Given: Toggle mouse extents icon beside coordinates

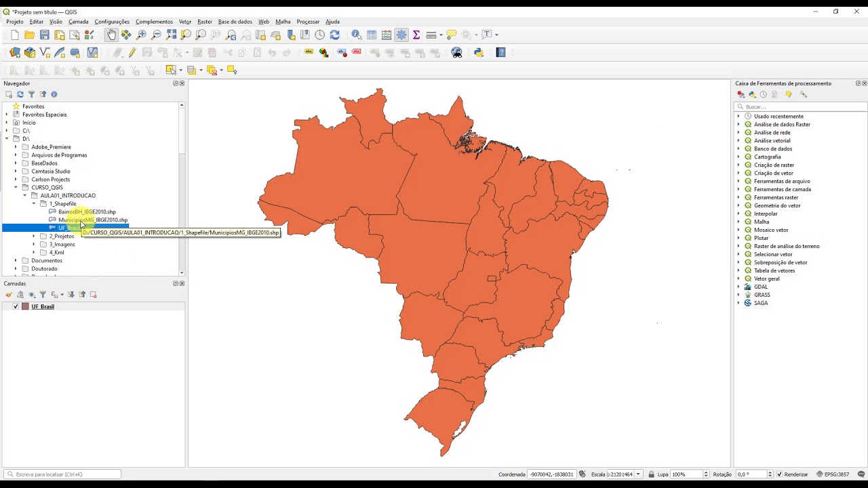Looking at the screenshot, I should pyautogui.click(x=583, y=474).
